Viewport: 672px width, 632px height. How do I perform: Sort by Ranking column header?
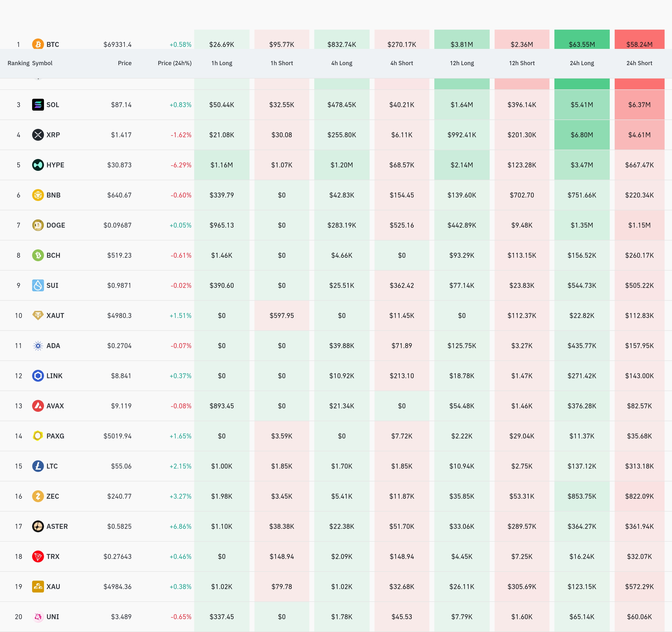18,63
